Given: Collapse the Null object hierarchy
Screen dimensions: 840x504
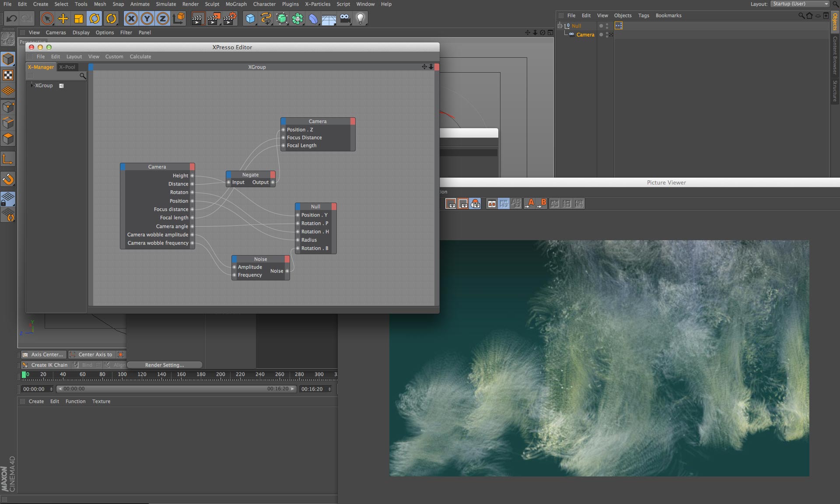Looking at the screenshot, I should [560, 26].
